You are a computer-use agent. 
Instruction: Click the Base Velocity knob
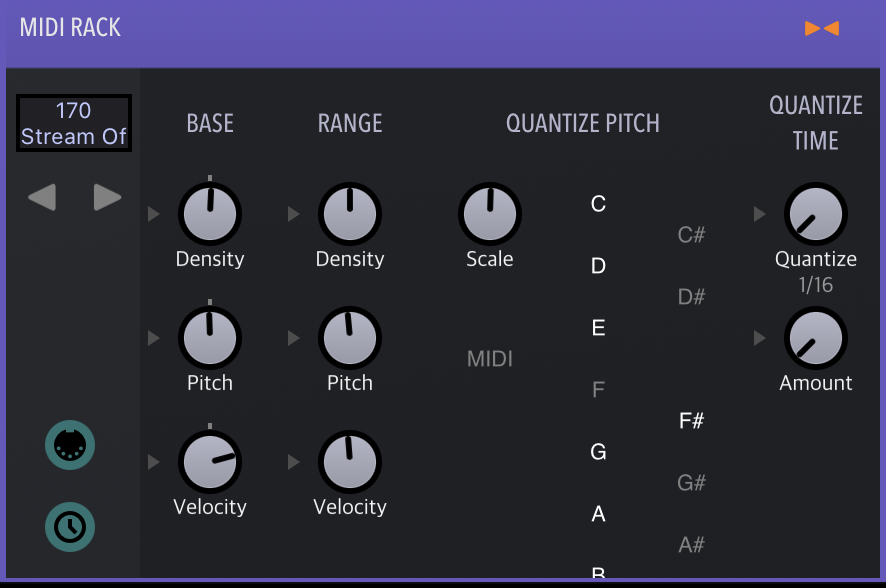210,462
